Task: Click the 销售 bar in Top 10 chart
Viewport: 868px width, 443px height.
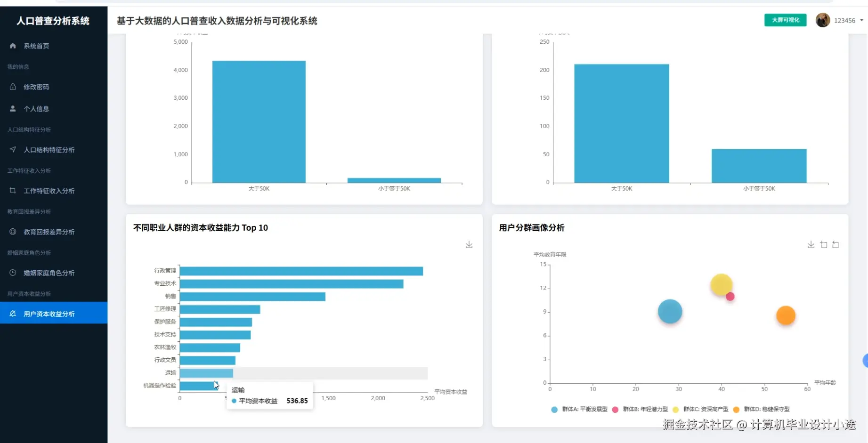Action: tap(252, 297)
